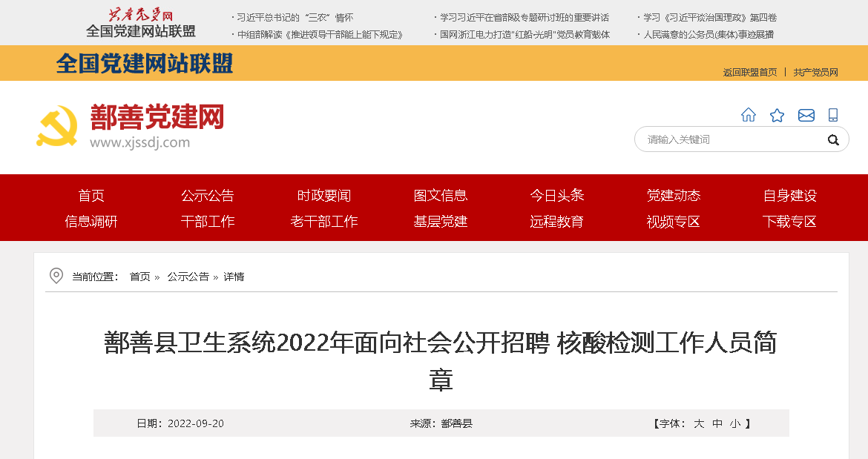868x459 pixels.
Task: Click the date text 2022-09-20
Action: 196,423
